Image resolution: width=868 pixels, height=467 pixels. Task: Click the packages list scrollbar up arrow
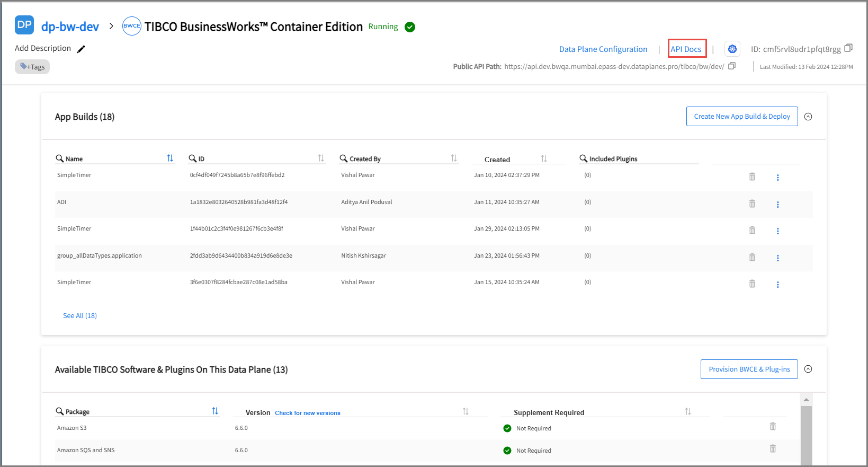tap(806, 400)
